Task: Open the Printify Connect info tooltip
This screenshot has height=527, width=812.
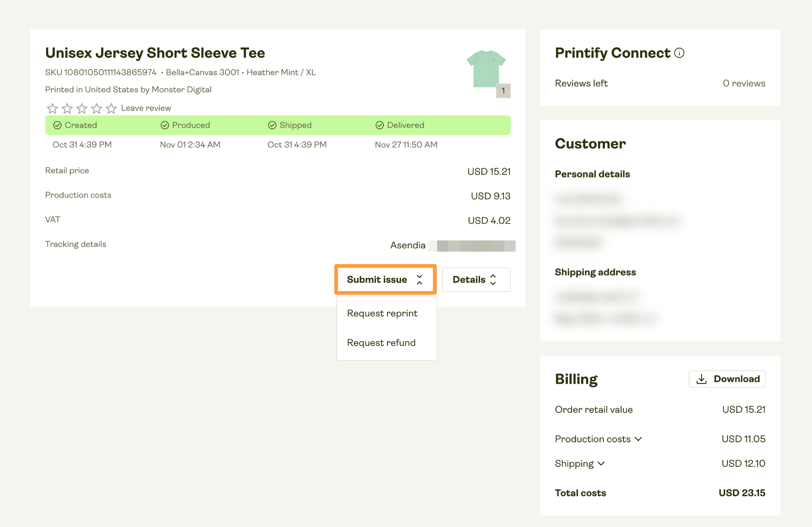Action: (x=680, y=53)
